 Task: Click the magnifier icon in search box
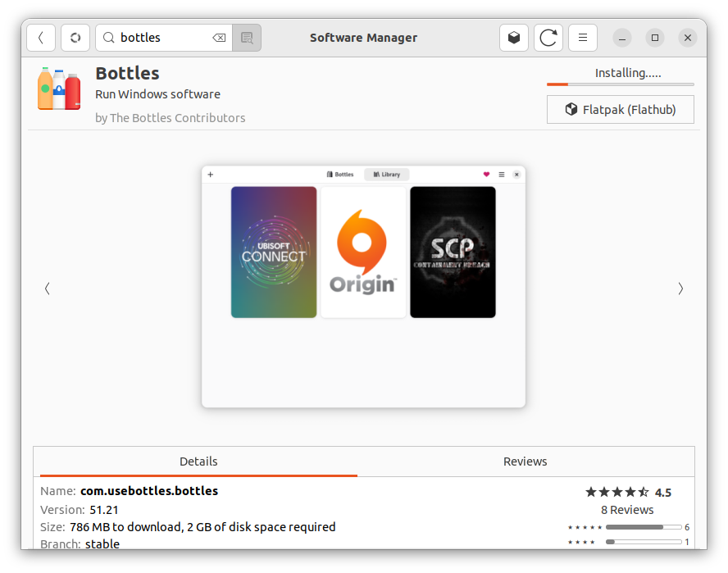tap(109, 38)
